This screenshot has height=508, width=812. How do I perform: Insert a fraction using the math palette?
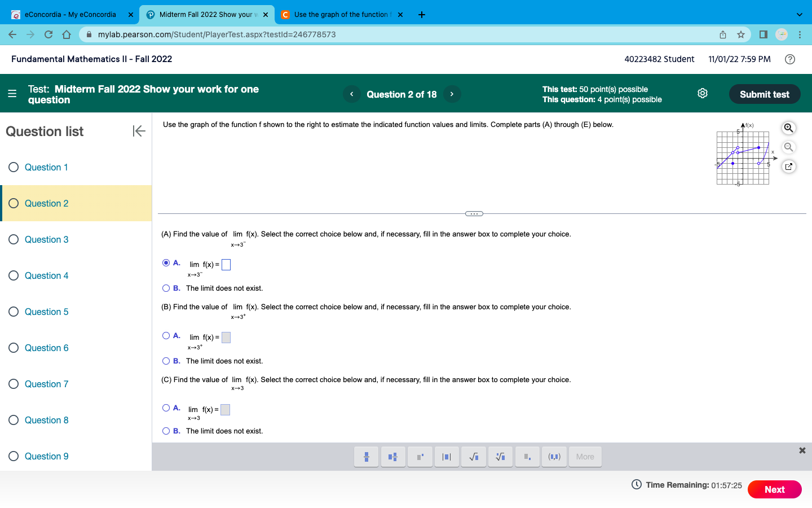pyautogui.click(x=366, y=457)
